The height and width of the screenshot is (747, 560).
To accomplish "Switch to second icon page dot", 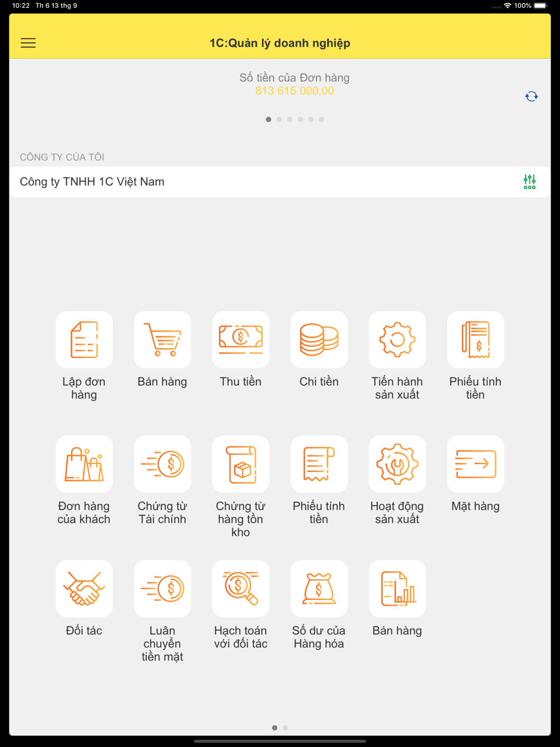I will (285, 728).
